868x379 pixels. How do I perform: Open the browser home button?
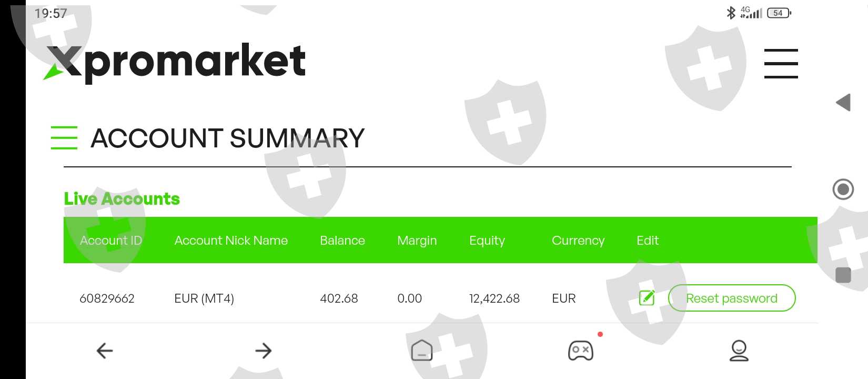[422, 350]
